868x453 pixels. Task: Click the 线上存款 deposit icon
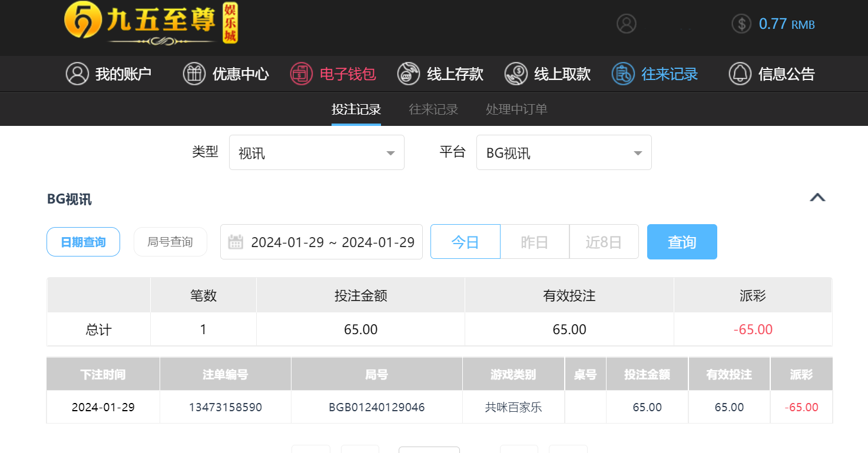pos(409,74)
